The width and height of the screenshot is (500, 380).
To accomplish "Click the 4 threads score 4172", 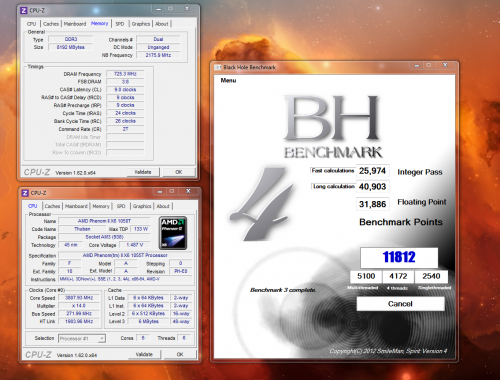I will [398, 276].
